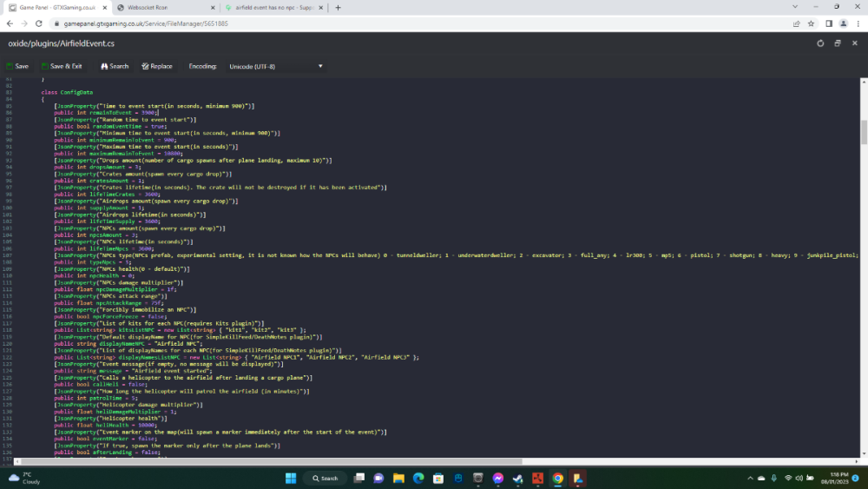The image size is (868, 489).
Task: Open Teams Chat from taskbar
Action: coord(378,478)
